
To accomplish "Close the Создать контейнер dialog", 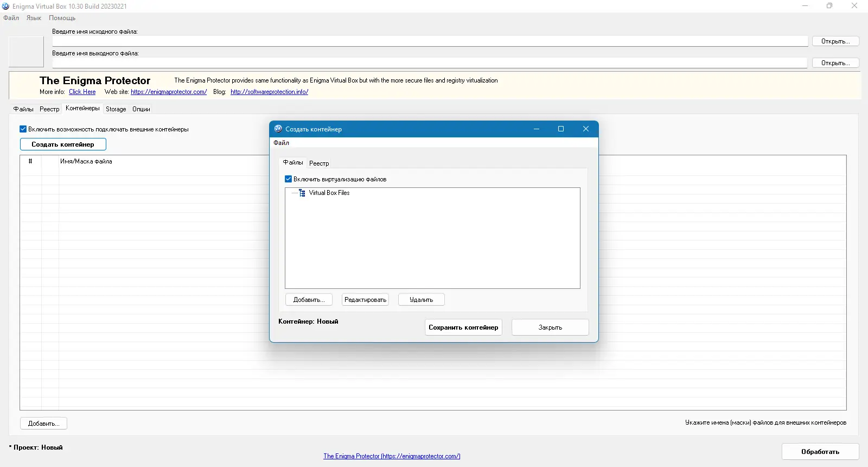I will click(x=586, y=129).
